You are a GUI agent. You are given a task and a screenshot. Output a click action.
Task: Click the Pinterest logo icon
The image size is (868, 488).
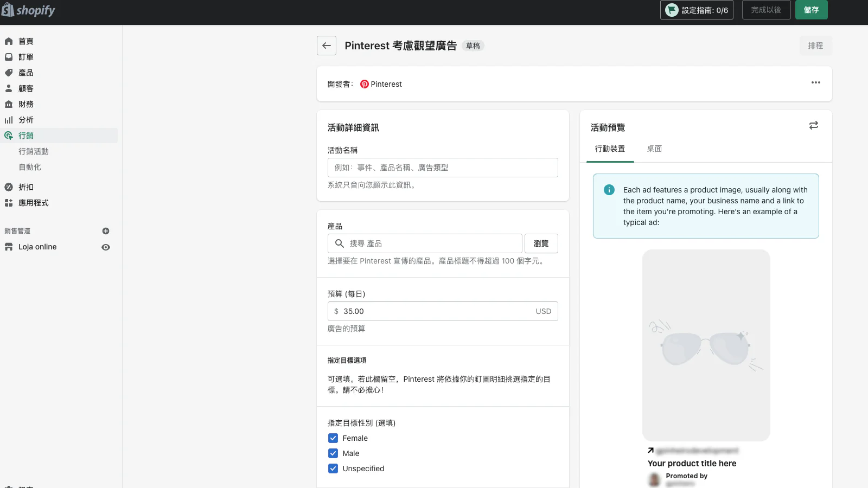point(365,84)
